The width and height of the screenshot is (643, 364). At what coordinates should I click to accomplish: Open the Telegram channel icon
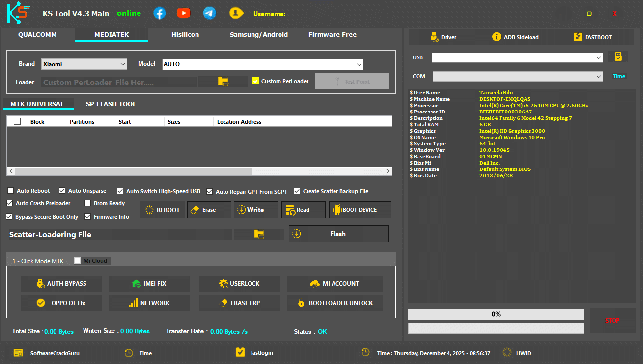[209, 13]
